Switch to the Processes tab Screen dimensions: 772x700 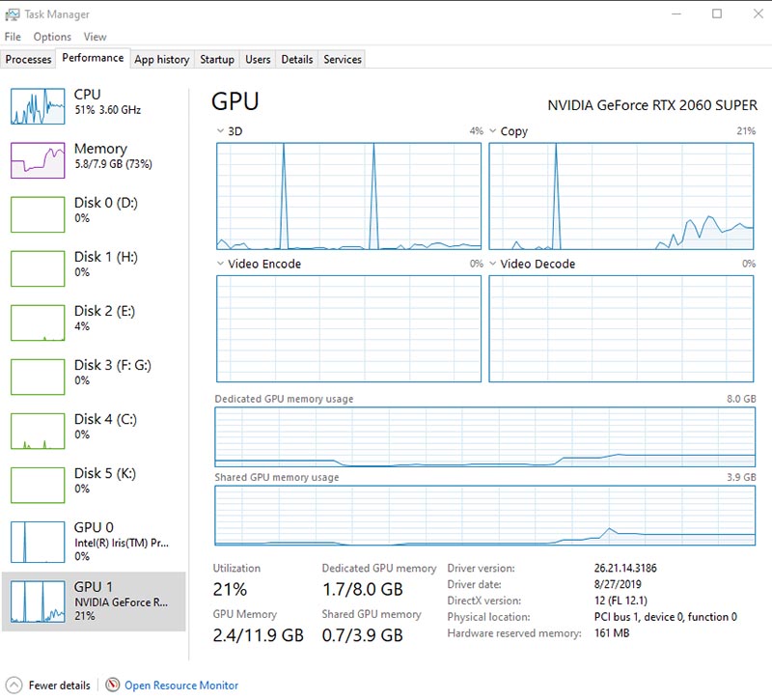(x=28, y=59)
